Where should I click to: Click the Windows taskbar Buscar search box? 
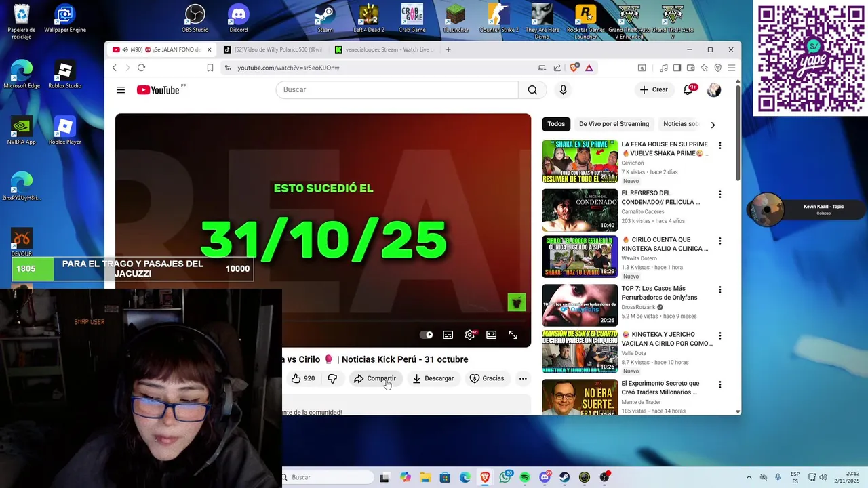(x=328, y=477)
